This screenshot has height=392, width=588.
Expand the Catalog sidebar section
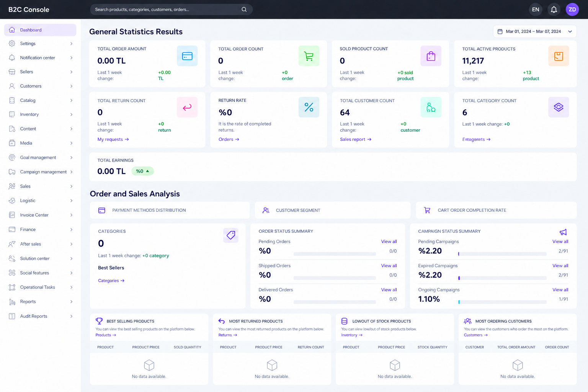click(x=40, y=100)
